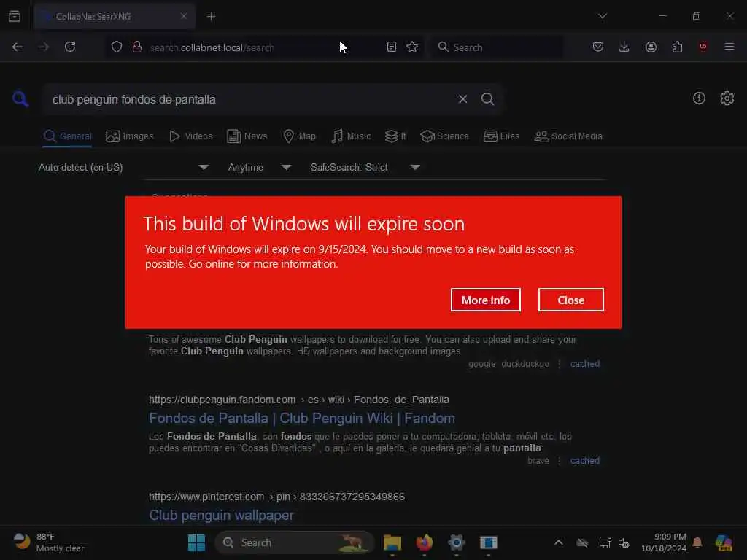Switch to the Social Media tab
The width and height of the screenshot is (747, 560).
point(568,136)
